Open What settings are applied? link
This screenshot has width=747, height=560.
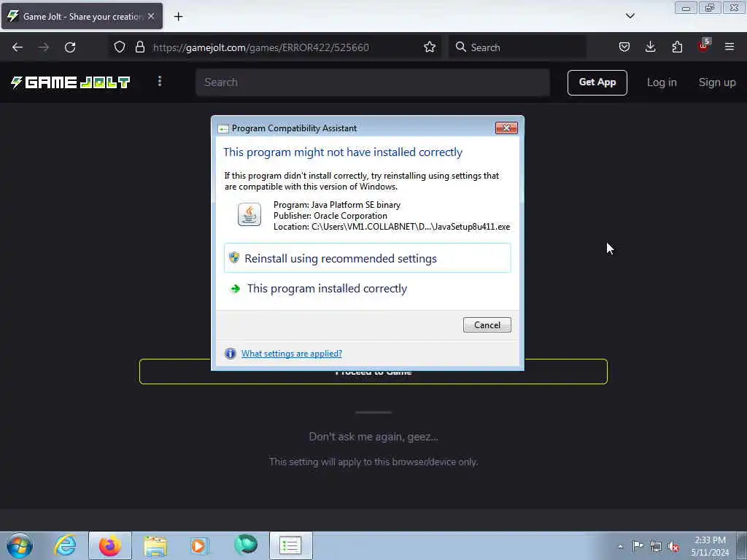(x=292, y=354)
